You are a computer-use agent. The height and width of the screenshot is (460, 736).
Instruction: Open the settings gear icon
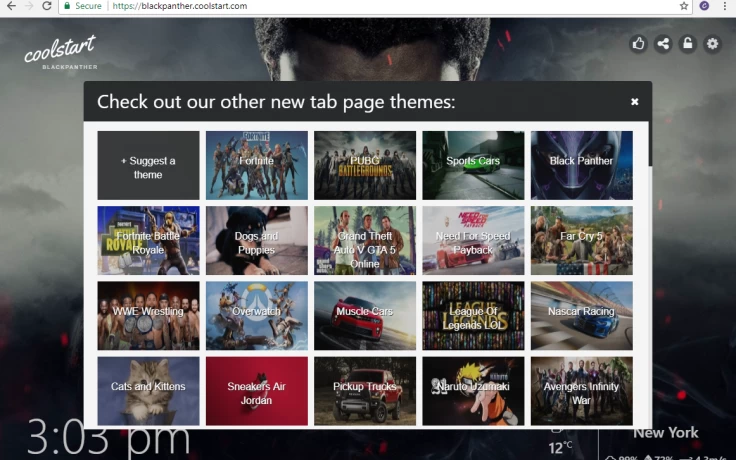(x=713, y=44)
